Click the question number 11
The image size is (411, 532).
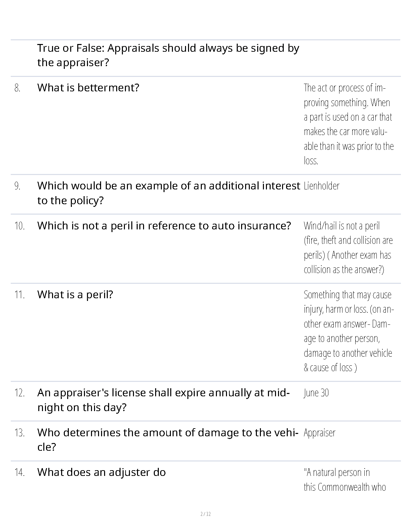point(19,295)
